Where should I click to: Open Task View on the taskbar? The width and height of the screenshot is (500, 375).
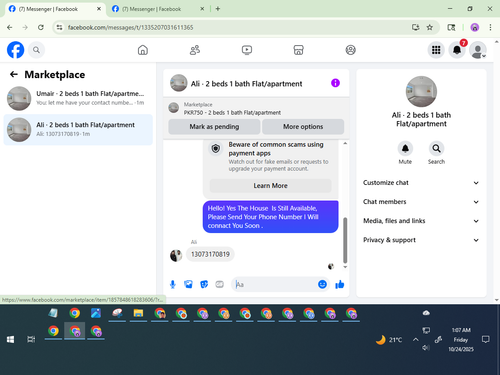click(x=31, y=339)
